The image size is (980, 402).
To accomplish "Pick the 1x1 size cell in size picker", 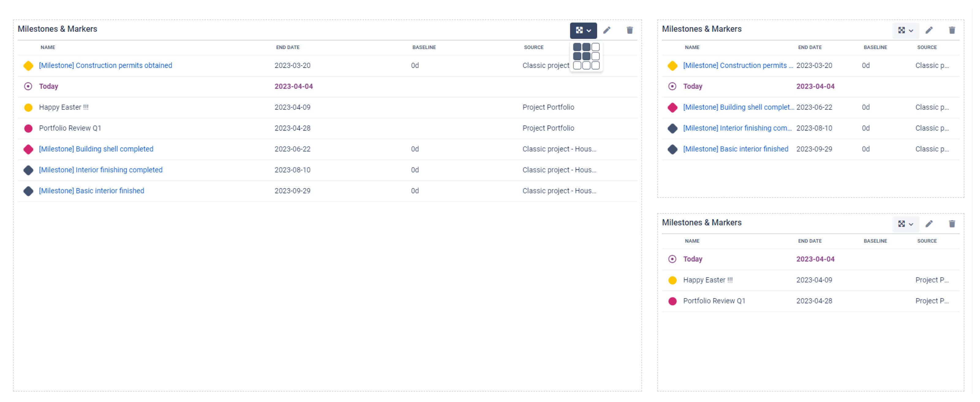I will [577, 47].
